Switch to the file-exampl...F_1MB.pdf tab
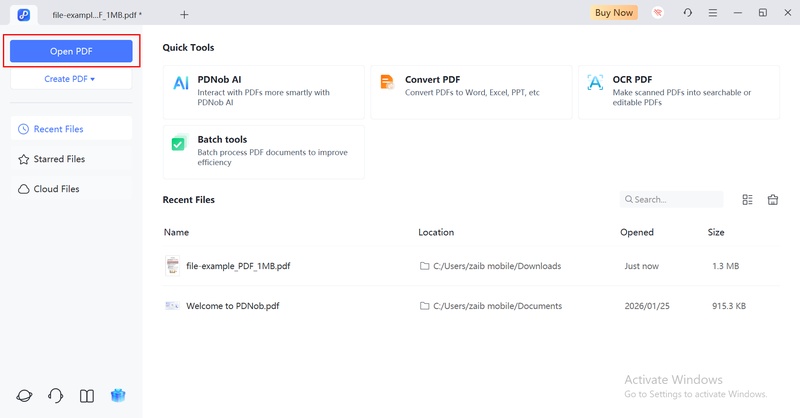 (97, 14)
